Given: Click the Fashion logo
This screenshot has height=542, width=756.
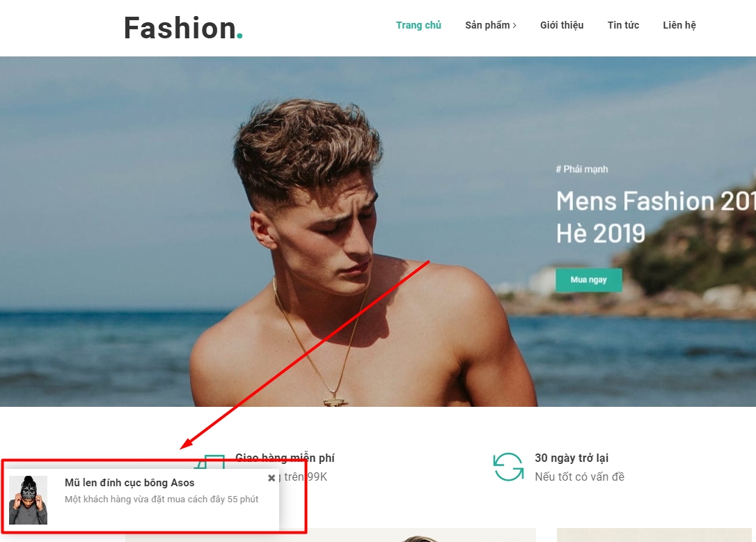Looking at the screenshot, I should coord(183,28).
